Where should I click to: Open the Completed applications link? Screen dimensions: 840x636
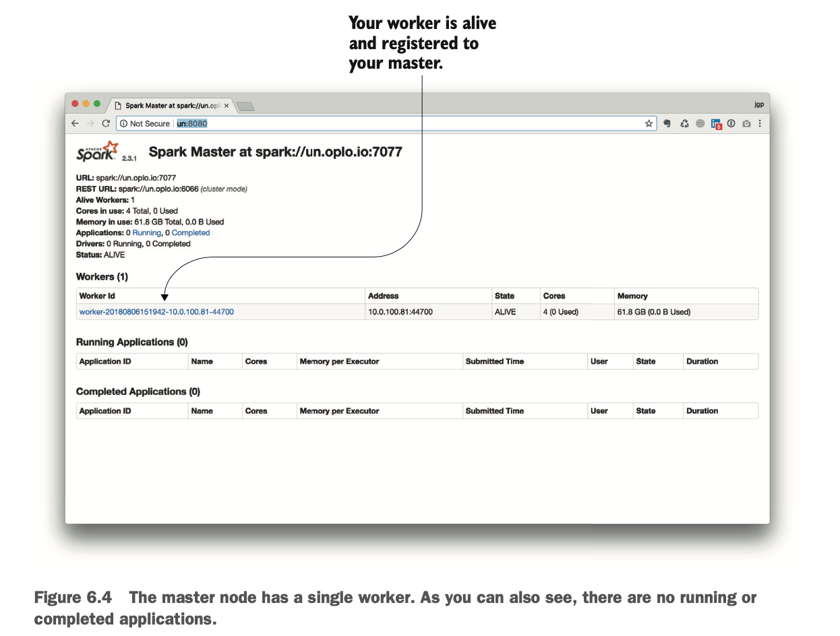pyautogui.click(x=191, y=233)
